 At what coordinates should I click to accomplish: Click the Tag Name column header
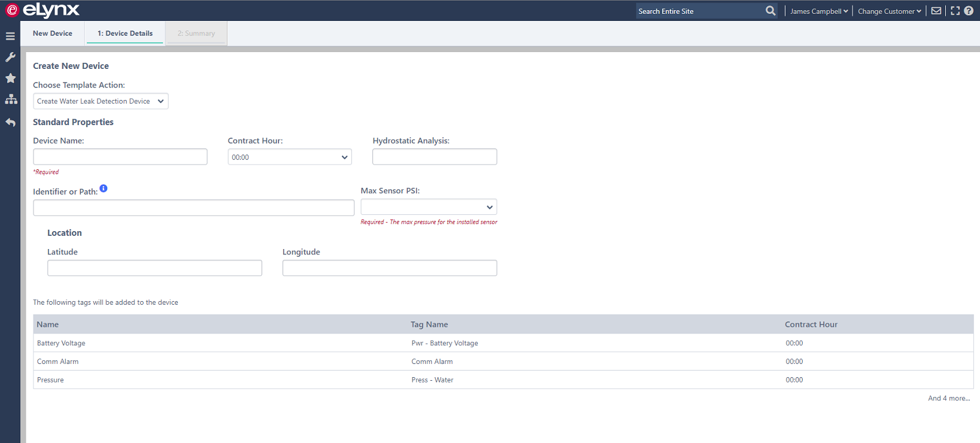tap(429, 324)
